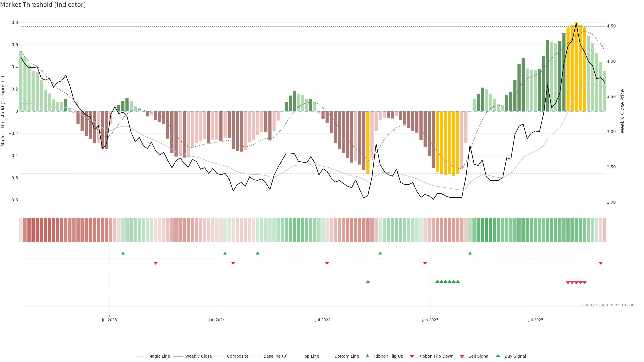Click the lone Buy Signal marker before Jan 2025
This screenshot has height=362, width=644.
point(368,282)
